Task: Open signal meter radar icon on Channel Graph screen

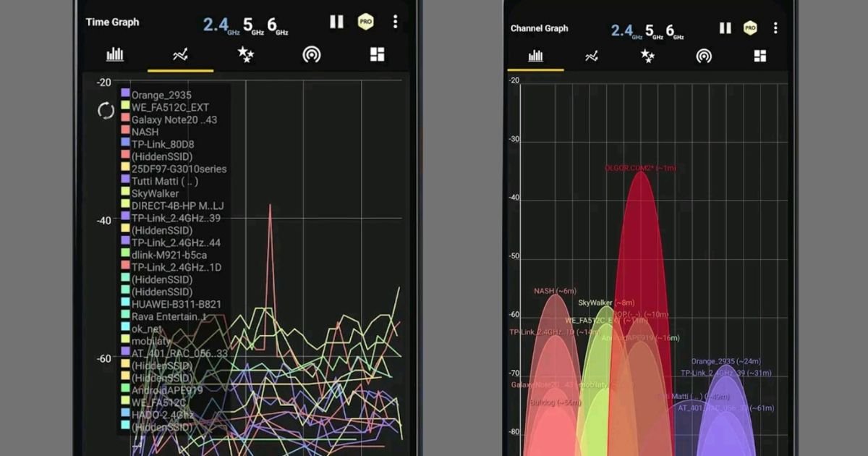Action: tap(704, 56)
